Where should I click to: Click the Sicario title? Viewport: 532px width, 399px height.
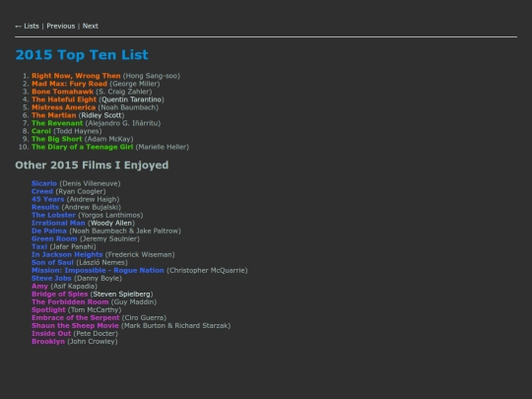click(x=44, y=183)
